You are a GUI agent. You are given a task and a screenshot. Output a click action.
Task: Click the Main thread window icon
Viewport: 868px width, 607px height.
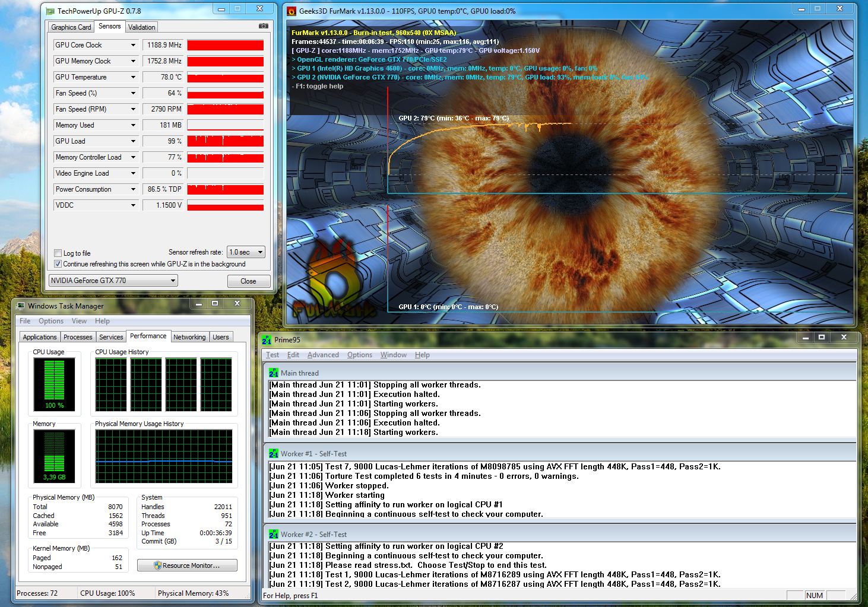pos(273,373)
